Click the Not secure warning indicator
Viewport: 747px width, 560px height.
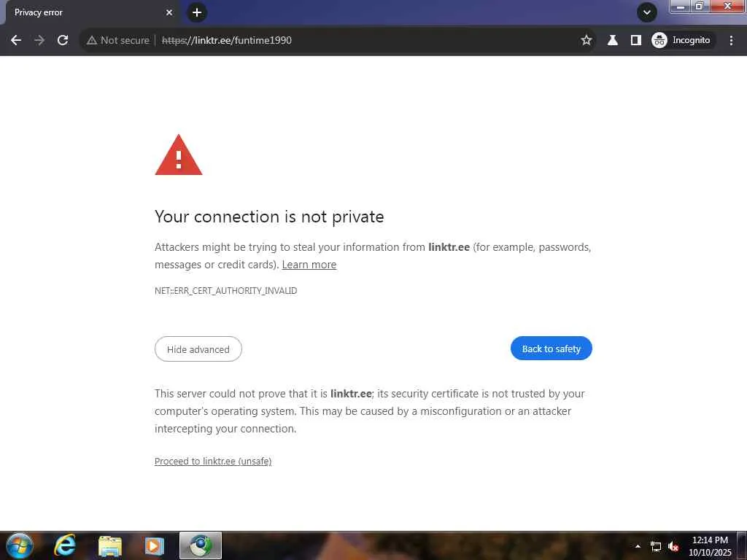coord(117,41)
